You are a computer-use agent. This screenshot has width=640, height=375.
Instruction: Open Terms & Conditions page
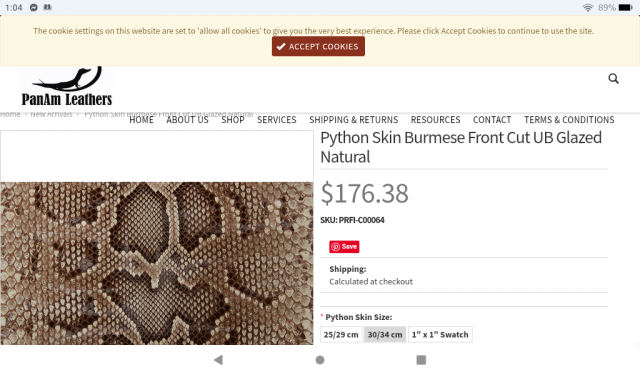coord(569,120)
